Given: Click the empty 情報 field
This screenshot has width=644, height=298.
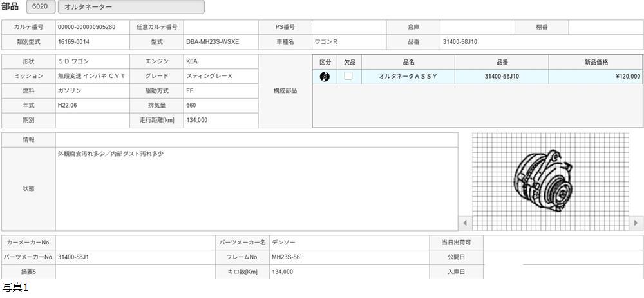Looking at the screenshot, I should pos(256,139).
